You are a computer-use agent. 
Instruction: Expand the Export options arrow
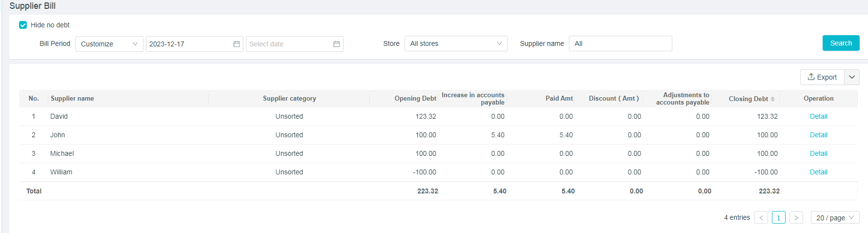pyautogui.click(x=852, y=77)
